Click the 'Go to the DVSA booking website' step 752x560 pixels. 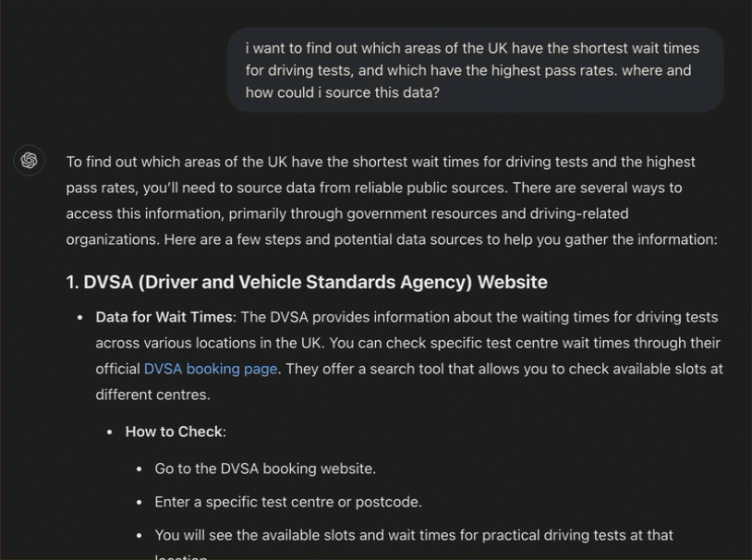click(x=265, y=469)
